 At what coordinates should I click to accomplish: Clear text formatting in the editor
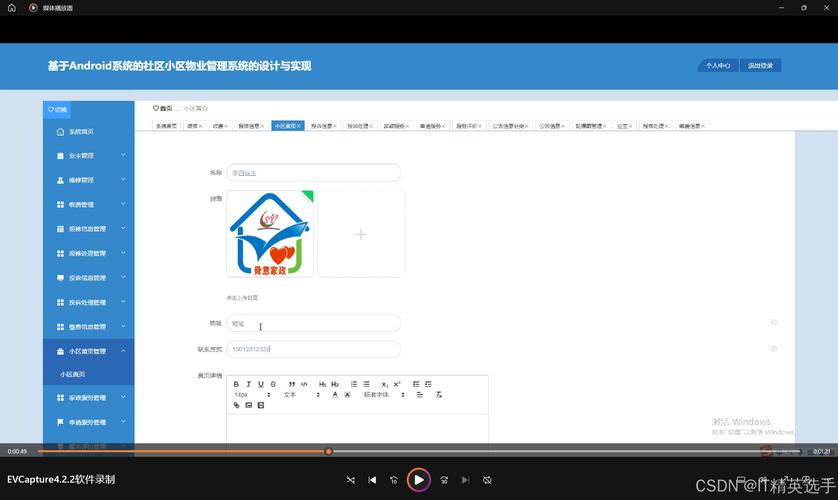(439, 395)
